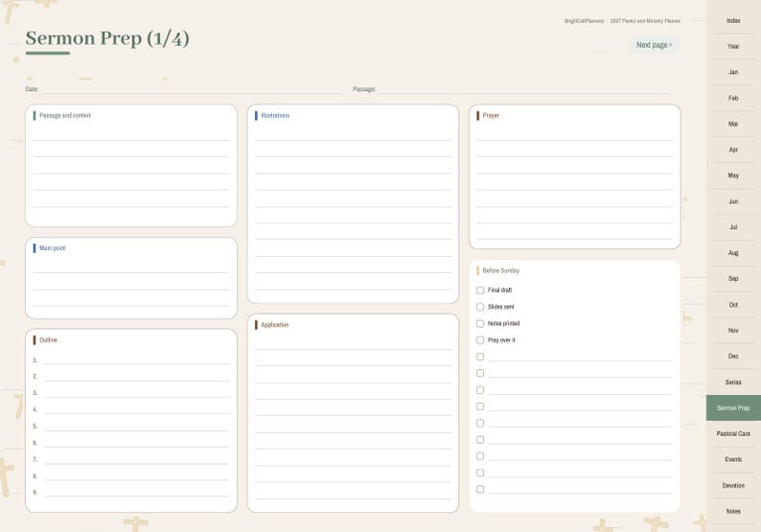
Task: Click the Before Sunday heading
Action: [501, 270]
